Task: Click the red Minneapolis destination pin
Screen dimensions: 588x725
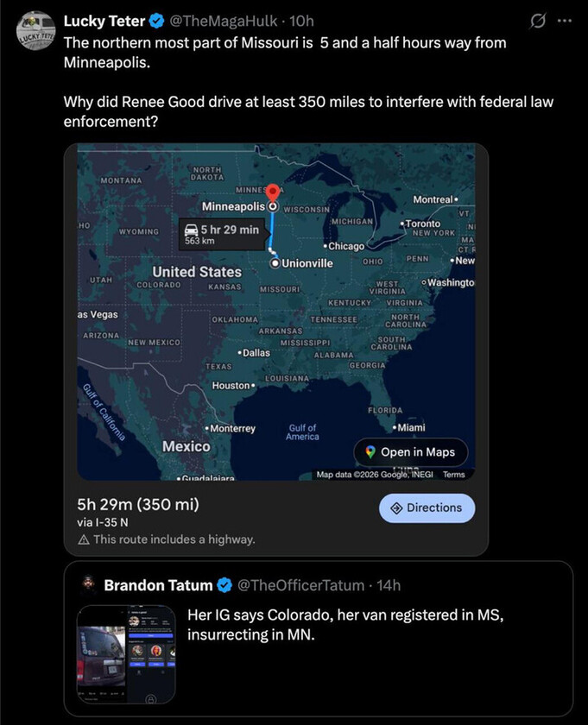Action: pos(273,193)
